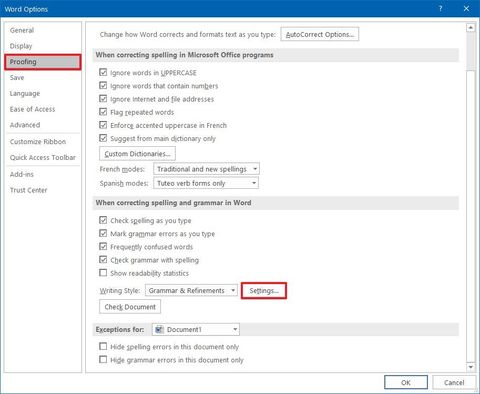Toggle Ignore Internet and file addresses
Image resolution: width=480 pixels, height=394 pixels.
103,99
